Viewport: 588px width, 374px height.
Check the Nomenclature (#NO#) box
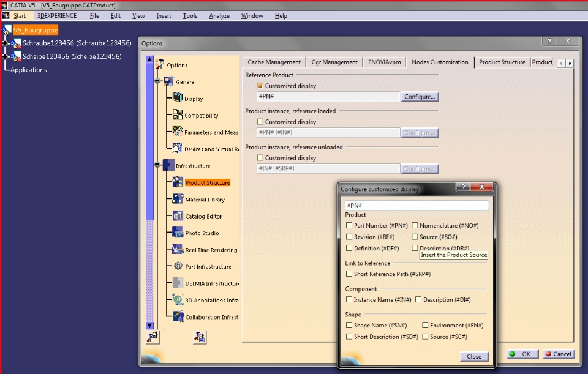pyautogui.click(x=415, y=225)
